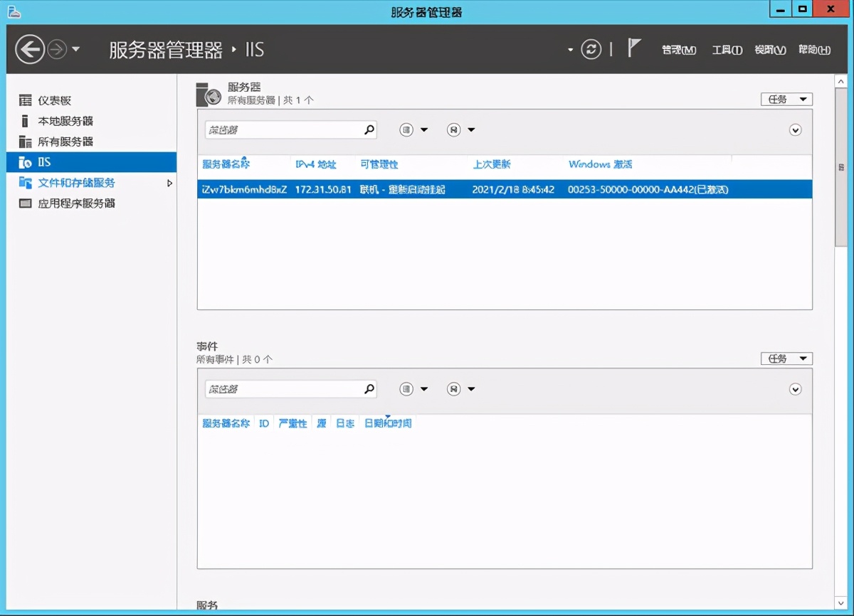
Task: Click the notifications flag icon
Action: click(x=633, y=49)
